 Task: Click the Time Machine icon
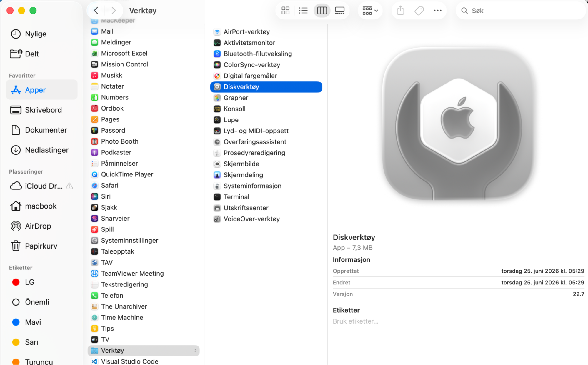pyautogui.click(x=94, y=317)
